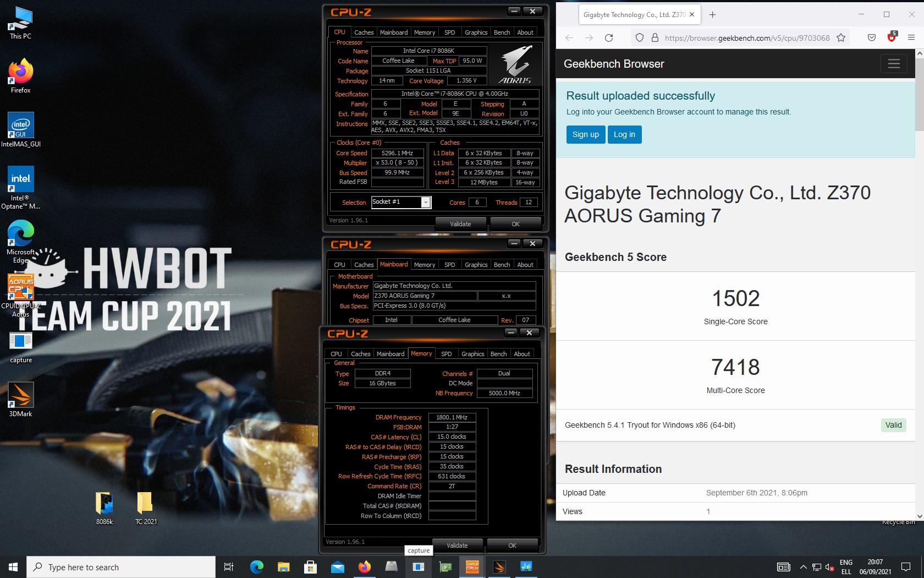Open CPUID CPU-Z Aorus desktop shortcut
The width and height of the screenshot is (924, 578).
coord(20,295)
